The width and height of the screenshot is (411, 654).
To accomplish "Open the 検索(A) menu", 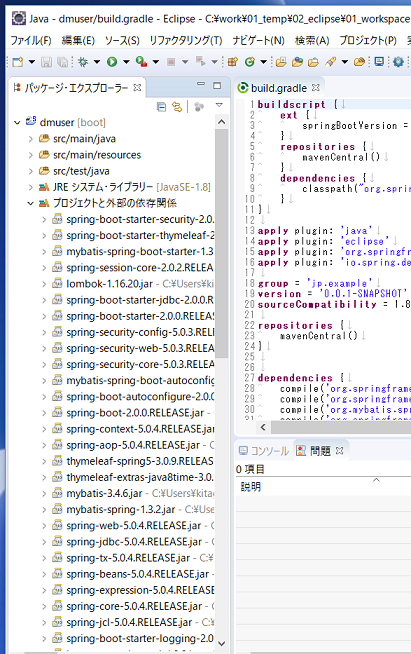I will [x=312, y=40].
